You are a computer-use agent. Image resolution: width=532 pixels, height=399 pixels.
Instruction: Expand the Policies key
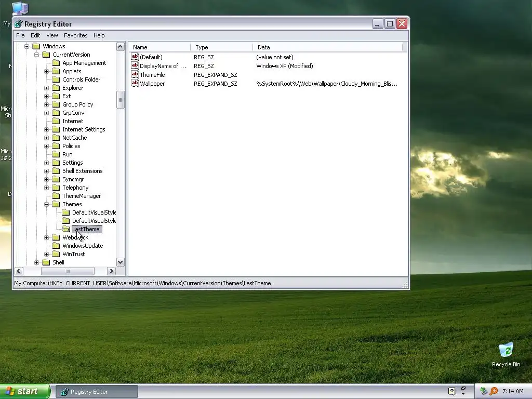click(46, 146)
